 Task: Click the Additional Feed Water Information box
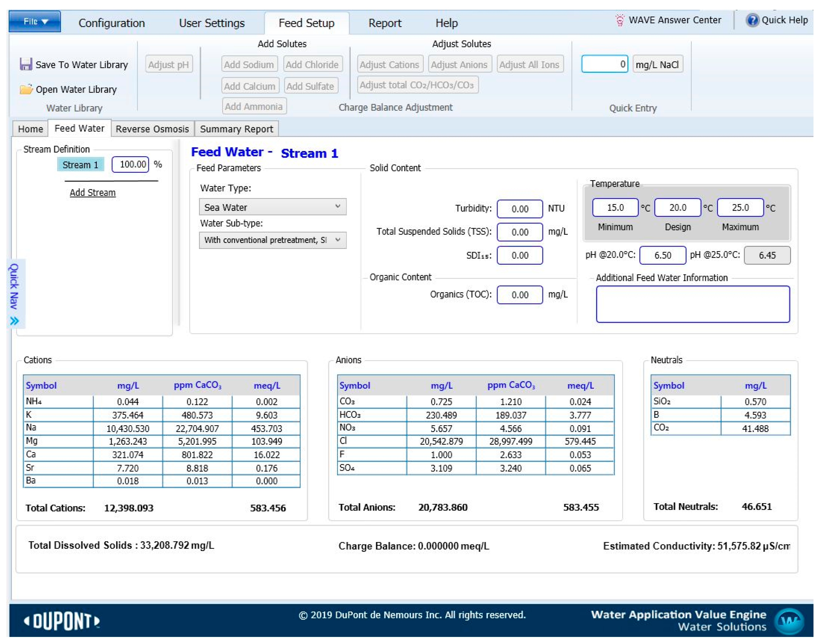point(693,304)
